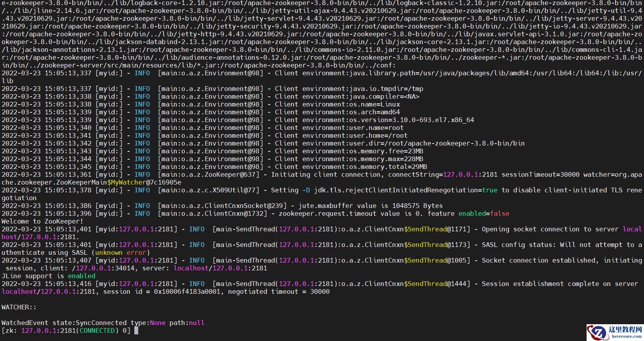Click the 'jute.maxbuffer value is 1048575 Bytes' text
Viewport: 644px width, 341px height.
[x=370, y=206]
